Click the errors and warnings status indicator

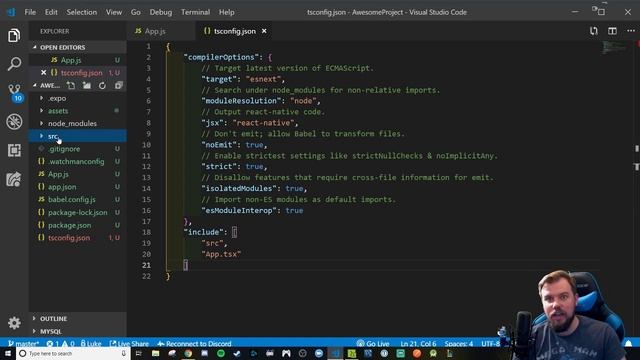(x=60, y=344)
